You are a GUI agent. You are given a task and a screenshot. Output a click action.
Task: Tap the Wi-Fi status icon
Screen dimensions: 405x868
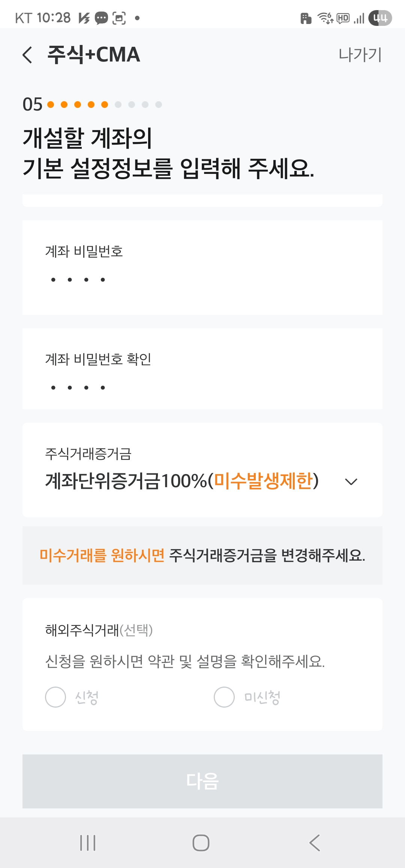point(325,18)
